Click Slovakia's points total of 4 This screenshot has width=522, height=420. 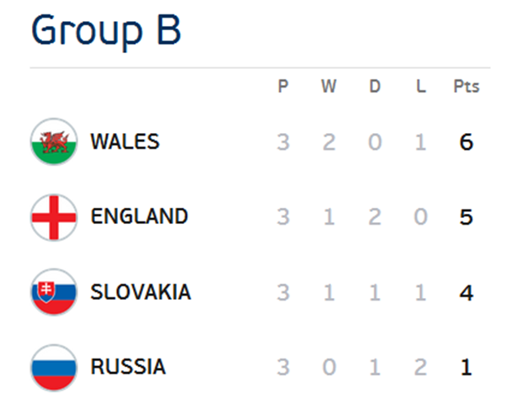click(466, 293)
